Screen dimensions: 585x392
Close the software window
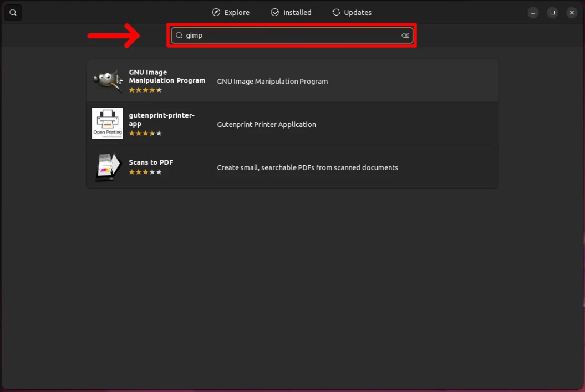pos(572,13)
